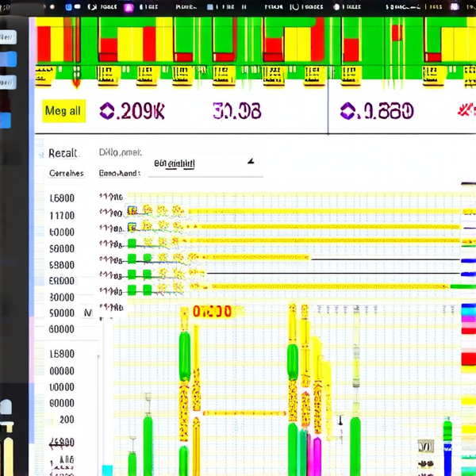Click the purple circle icon in top menu bar
476x476 pixels.
click(129, 6)
